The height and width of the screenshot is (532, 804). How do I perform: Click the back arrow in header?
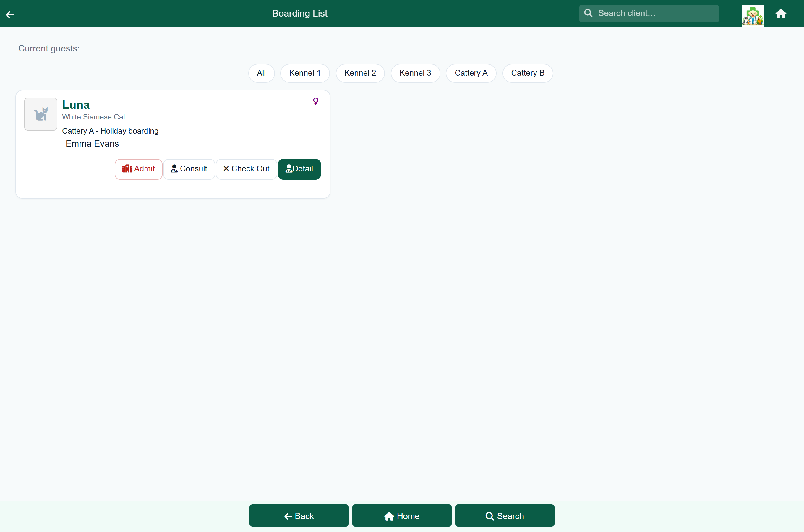[10, 14]
